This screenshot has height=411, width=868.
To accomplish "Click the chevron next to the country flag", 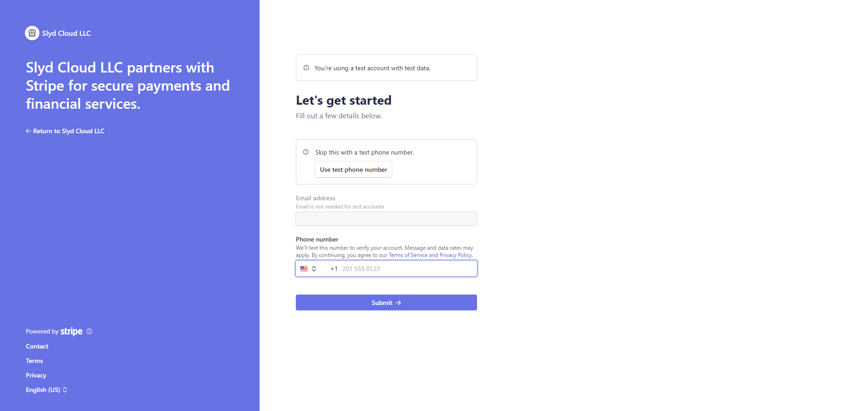I will (314, 268).
